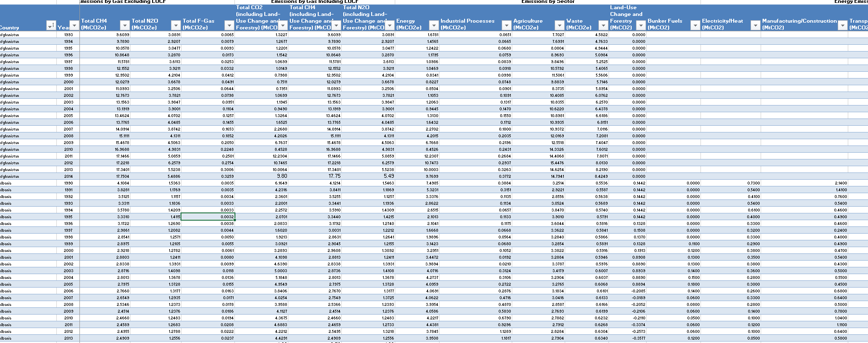Select Afghanistan 2009 Energy cell 6.7668

(417, 143)
